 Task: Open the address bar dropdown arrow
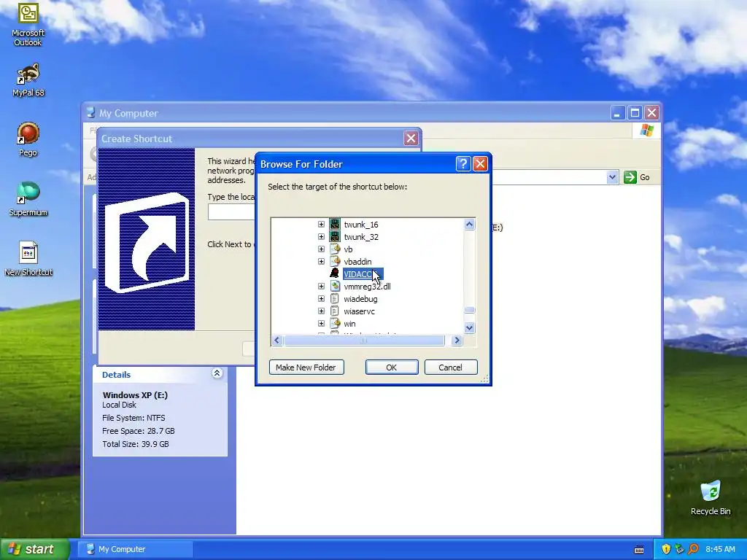coord(612,177)
